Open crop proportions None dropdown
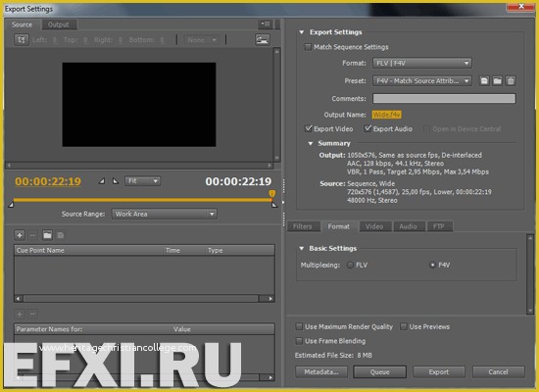The image size is (539, 392). click(x=201, y=40)
